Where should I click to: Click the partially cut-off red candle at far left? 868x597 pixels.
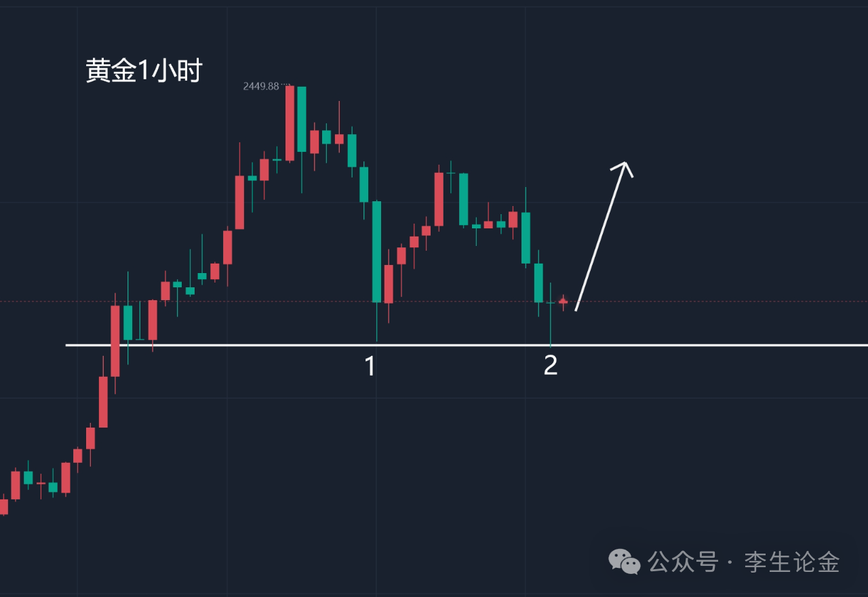pos(3,506)
